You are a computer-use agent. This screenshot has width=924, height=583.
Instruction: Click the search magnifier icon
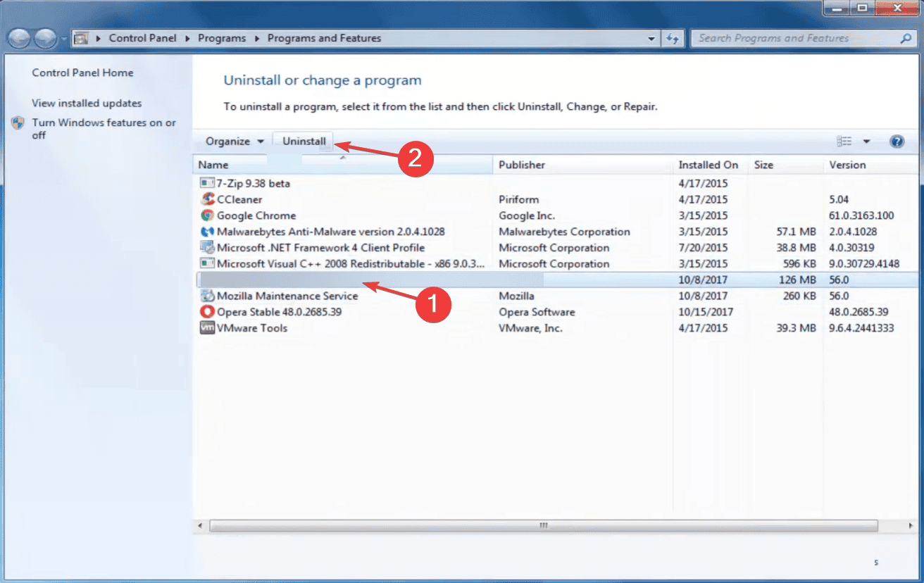[x=907, y=38]
